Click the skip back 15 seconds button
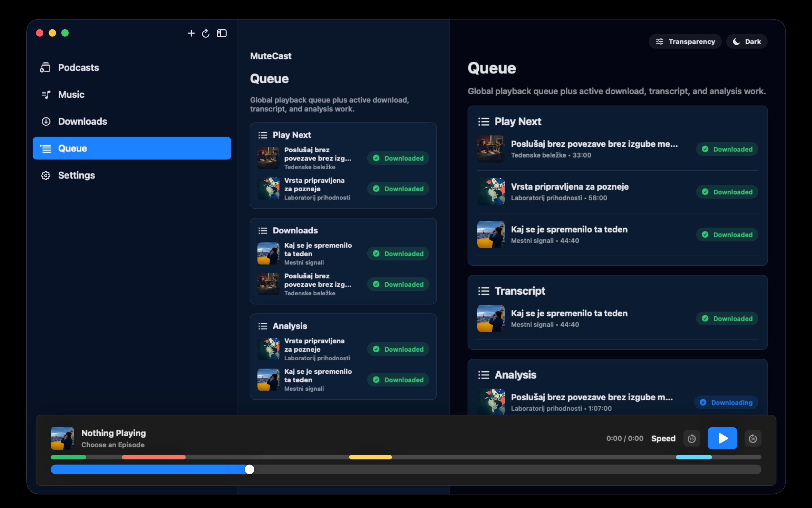 (692, 439)
